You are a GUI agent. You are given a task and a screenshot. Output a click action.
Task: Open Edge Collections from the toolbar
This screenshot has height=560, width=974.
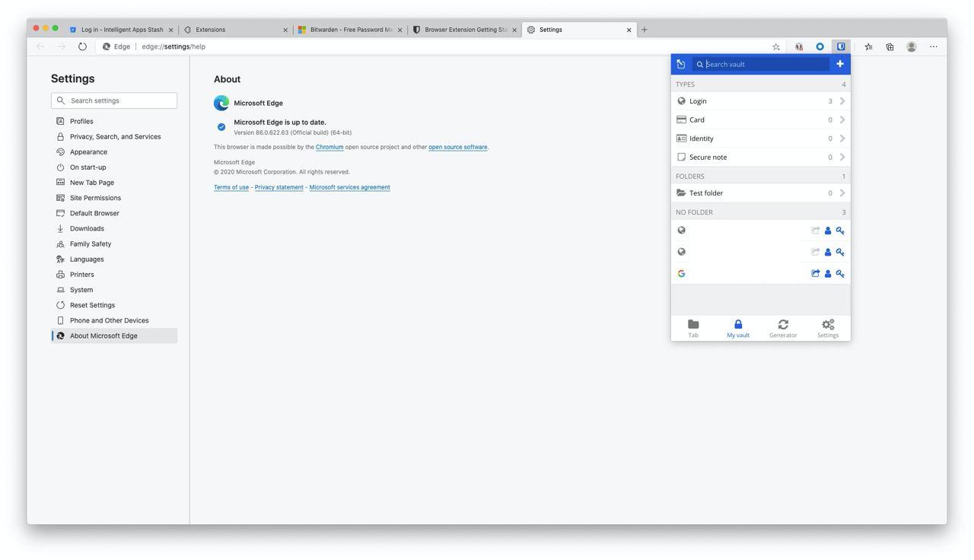tap(889, 46)
